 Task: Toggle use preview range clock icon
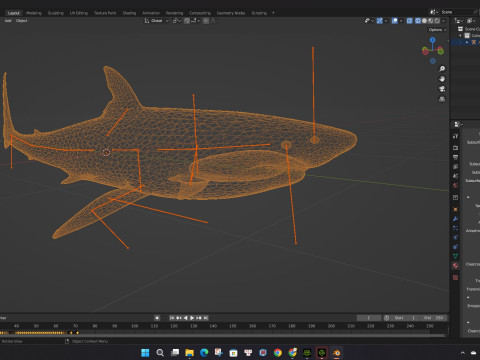[x=387, y=318]
